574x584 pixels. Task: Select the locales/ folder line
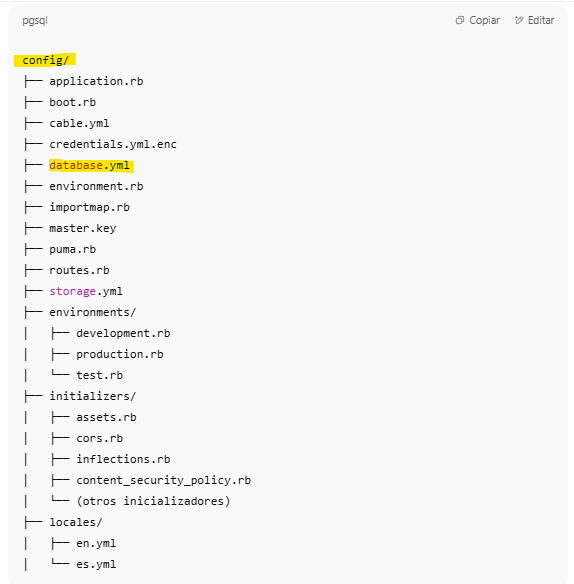76,522
